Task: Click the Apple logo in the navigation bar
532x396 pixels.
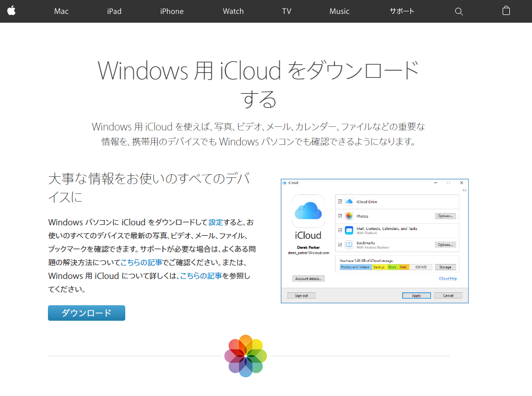Action: (11, 11)
